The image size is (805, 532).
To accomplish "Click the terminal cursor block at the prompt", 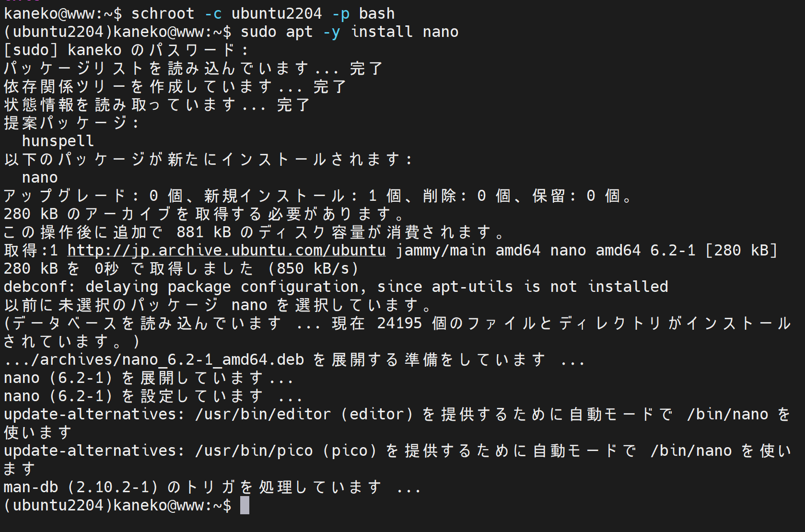I will [245, 505].
